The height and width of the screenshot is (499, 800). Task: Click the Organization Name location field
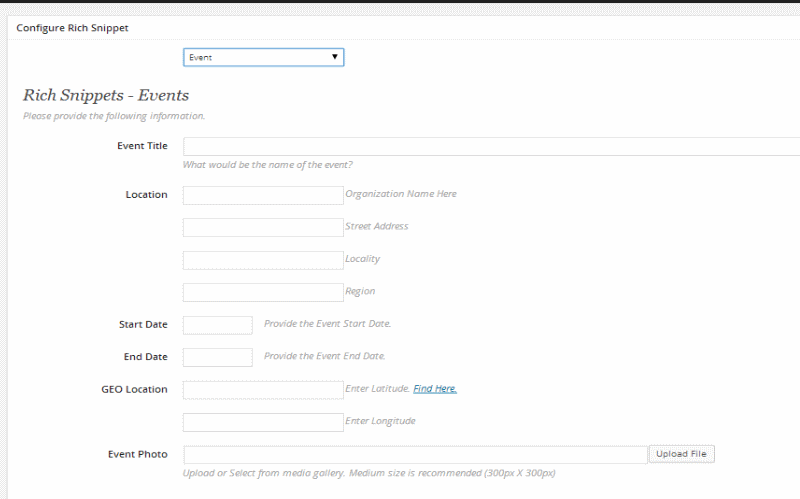[x=263, y=195]
